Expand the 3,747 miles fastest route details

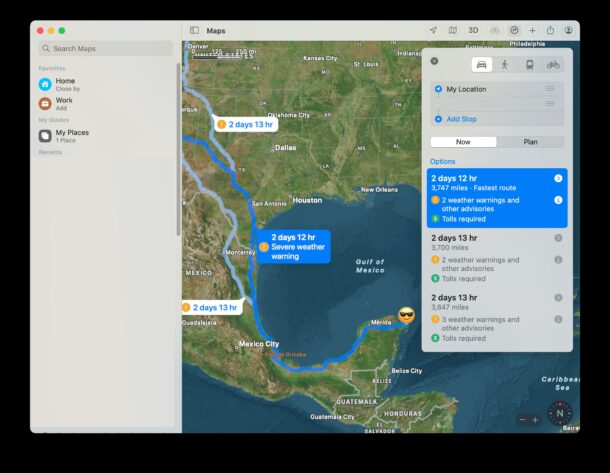558,178
